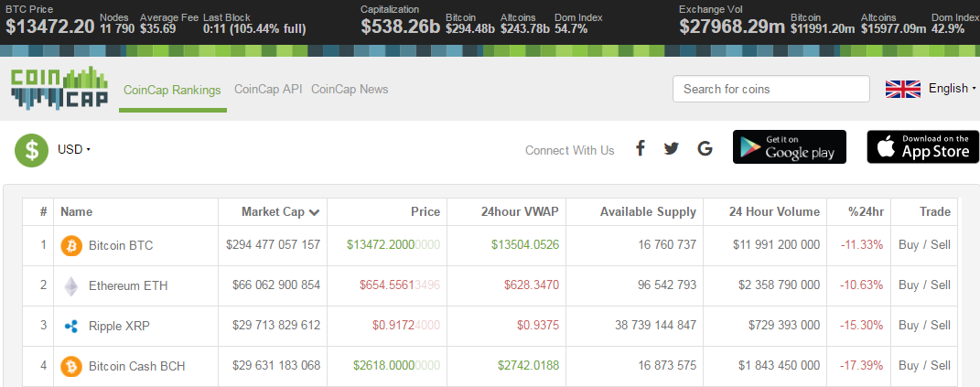
Task: Open CoinCap's Facebook page icon
Action: [x=641, y=148]
